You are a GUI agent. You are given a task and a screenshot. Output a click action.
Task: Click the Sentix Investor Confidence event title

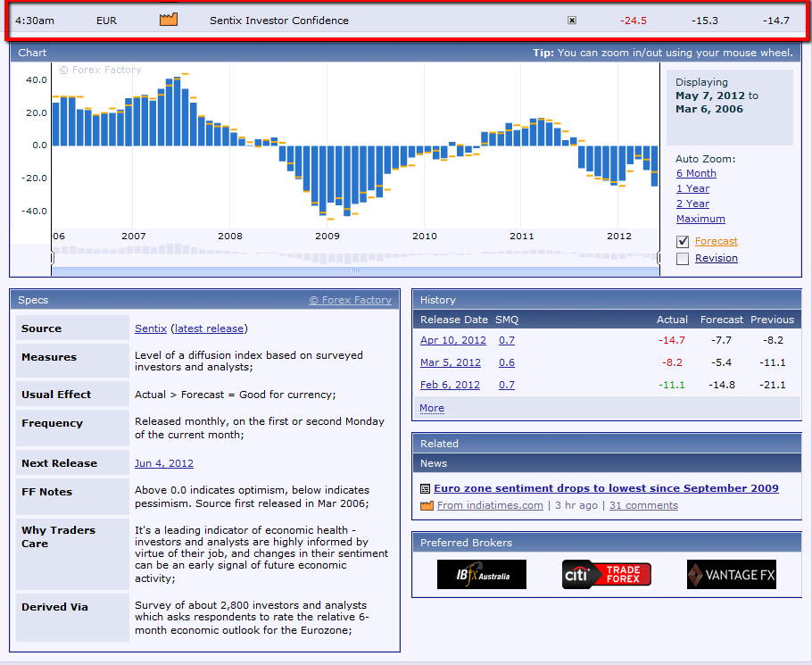coord(279,21)
